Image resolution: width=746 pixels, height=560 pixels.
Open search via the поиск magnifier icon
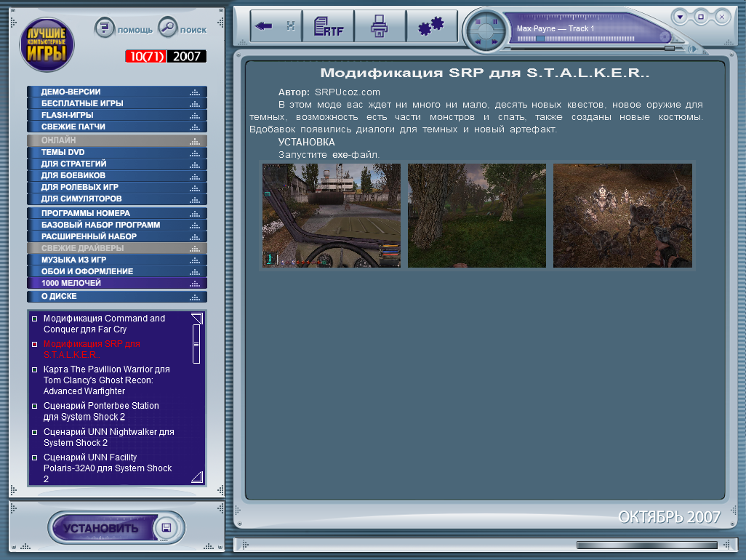(167, 27)
